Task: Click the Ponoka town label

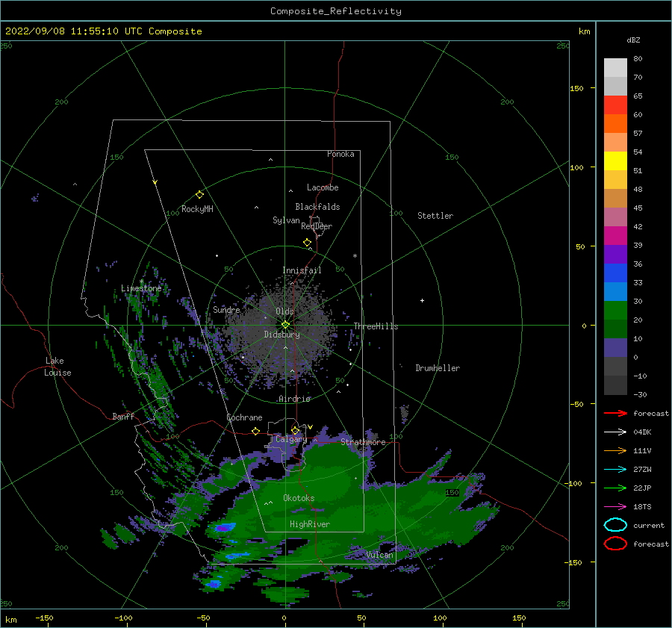Action: (x=340, y=154)
